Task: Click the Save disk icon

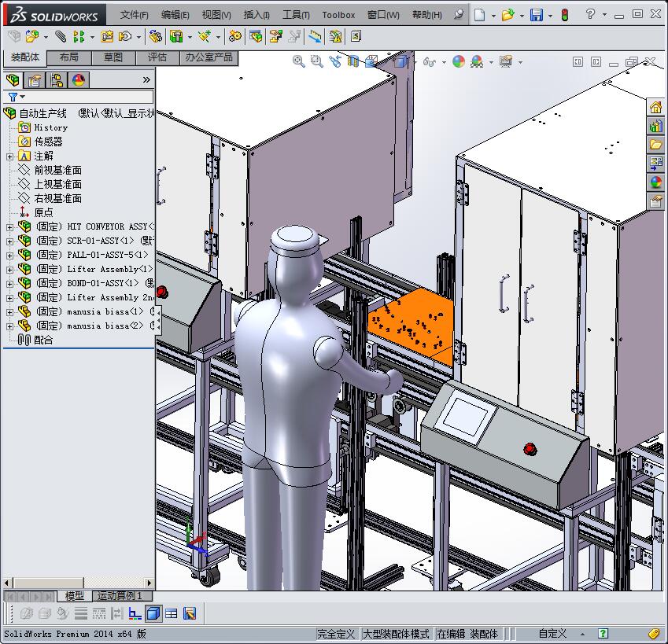Action: [536, 15]
